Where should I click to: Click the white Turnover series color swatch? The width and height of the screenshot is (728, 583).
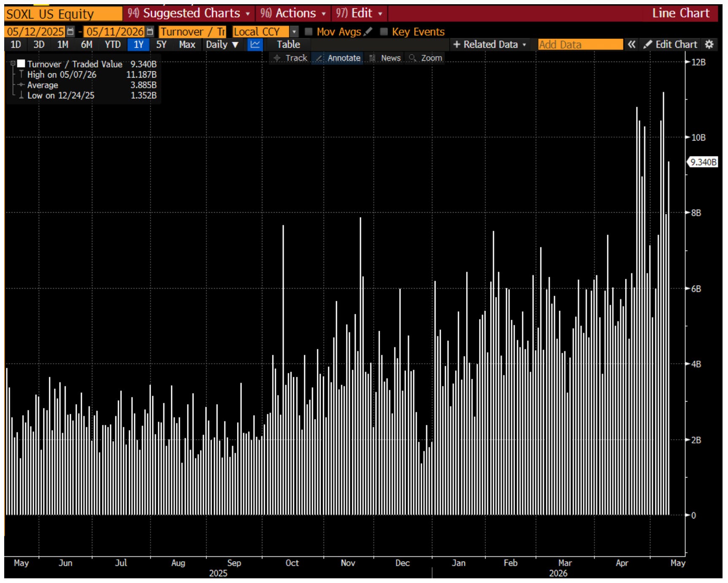click(21, 64)
